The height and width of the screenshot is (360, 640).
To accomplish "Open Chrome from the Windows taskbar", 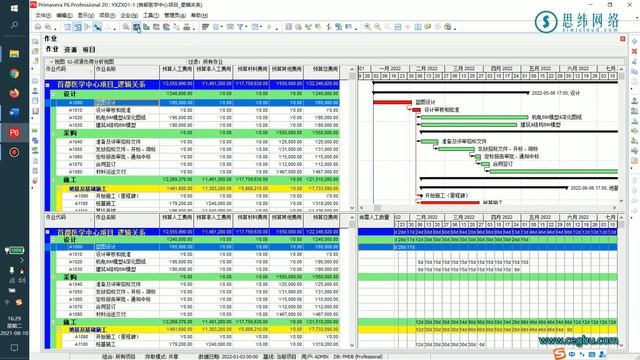I will (x=14, y=74).
